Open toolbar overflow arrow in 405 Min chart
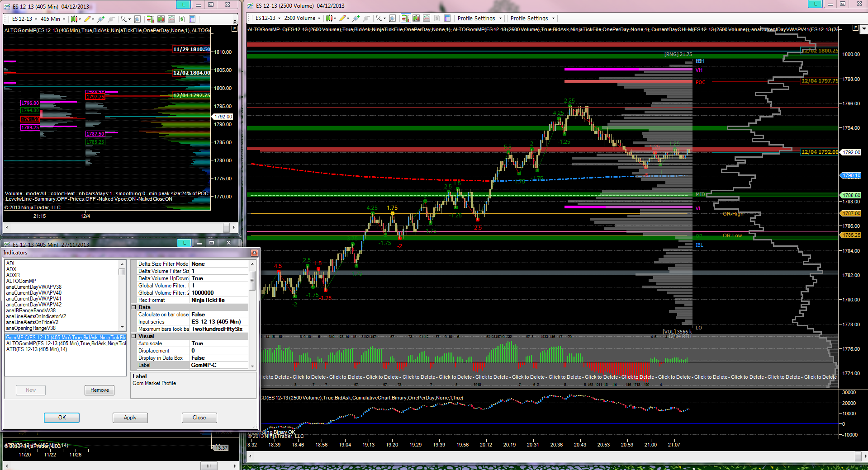 pyautogui.click(x=235, y=21)
